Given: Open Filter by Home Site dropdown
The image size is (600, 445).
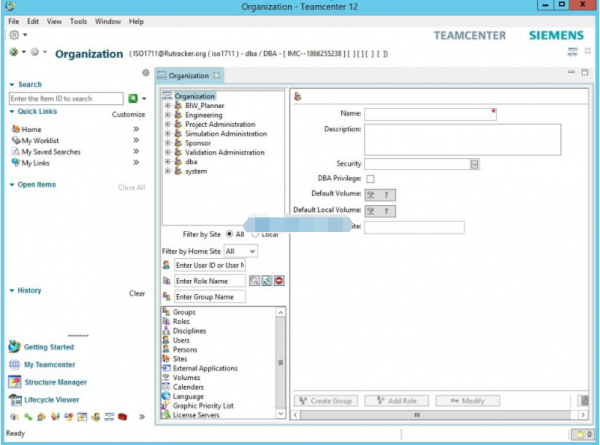Looking at the screenshot, I should point(240,251).
